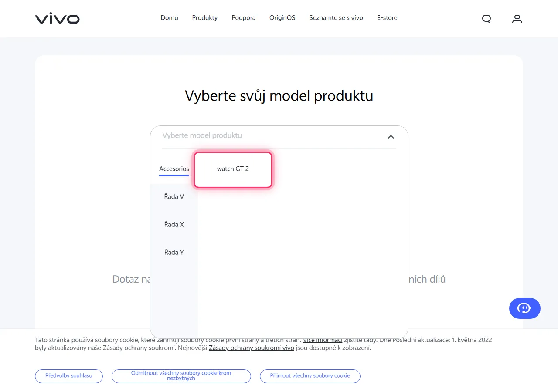558x392 pixels.
Task: Collapse the product model dropdown chevron
Action: [391, 137]
